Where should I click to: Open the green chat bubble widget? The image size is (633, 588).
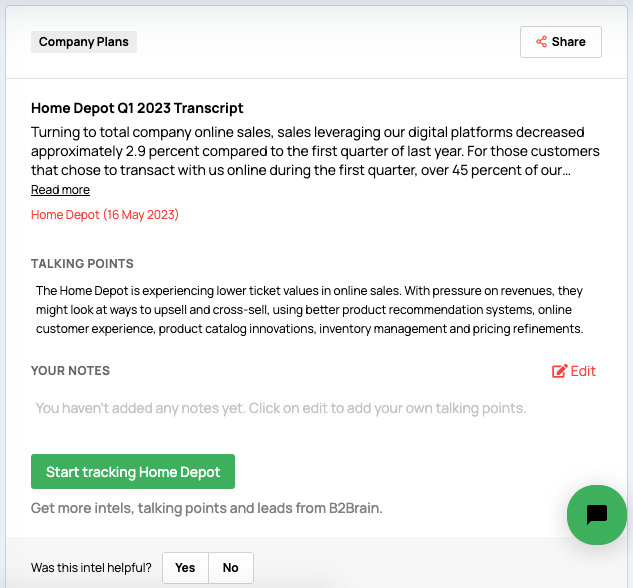[596, 515]
